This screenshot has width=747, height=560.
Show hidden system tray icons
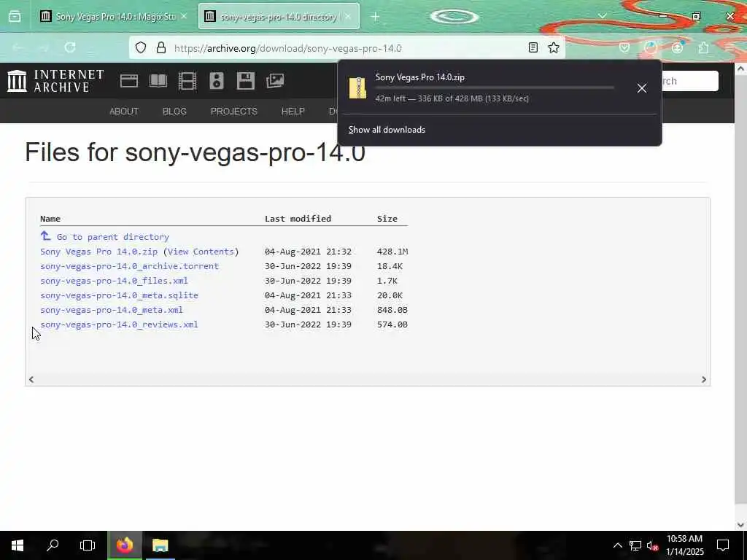click(x=617, y=545)
